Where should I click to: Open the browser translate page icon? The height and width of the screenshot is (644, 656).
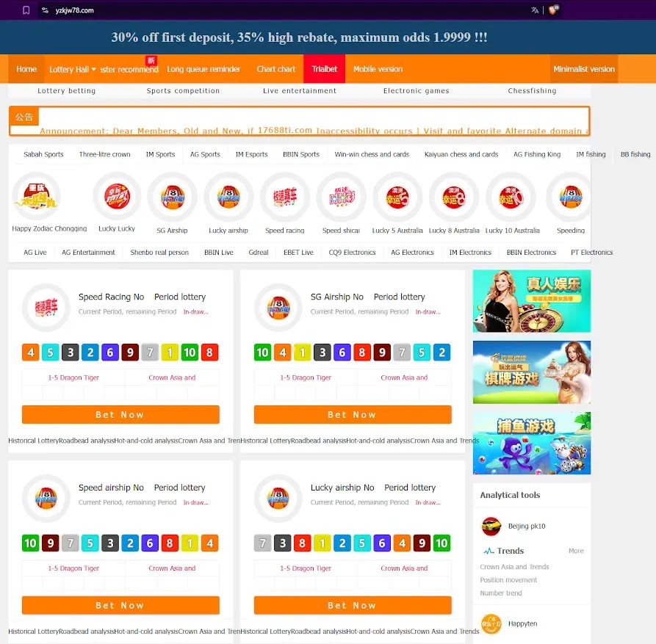click(534, 10)
